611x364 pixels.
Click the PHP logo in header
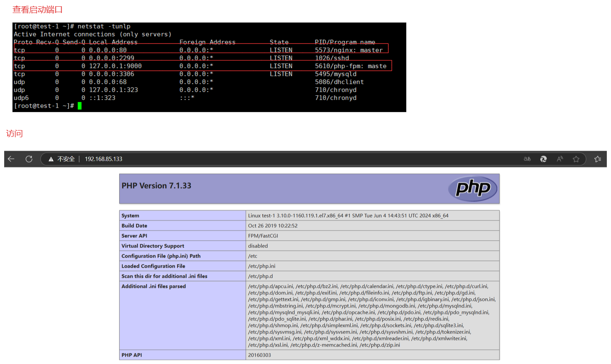tap(473, 188)
